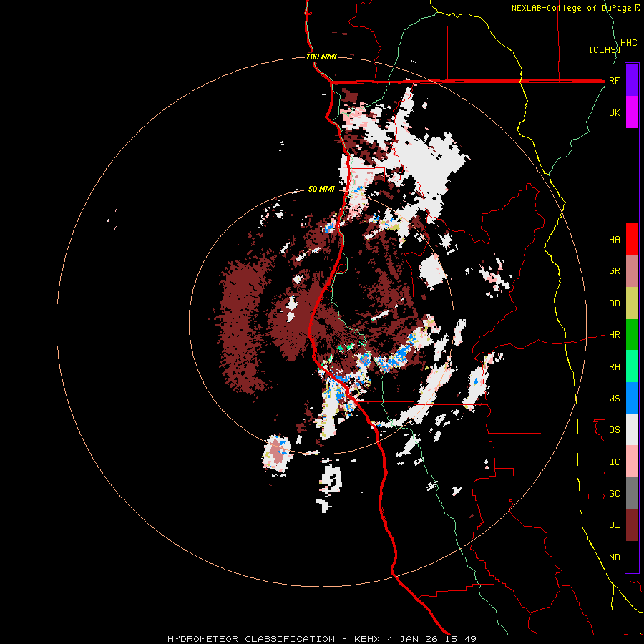Image resolution: width=644 pixels, height=644 pixels.
Task: Click the HR legend label
Action: pyautogui.click(x=614, y=335)
